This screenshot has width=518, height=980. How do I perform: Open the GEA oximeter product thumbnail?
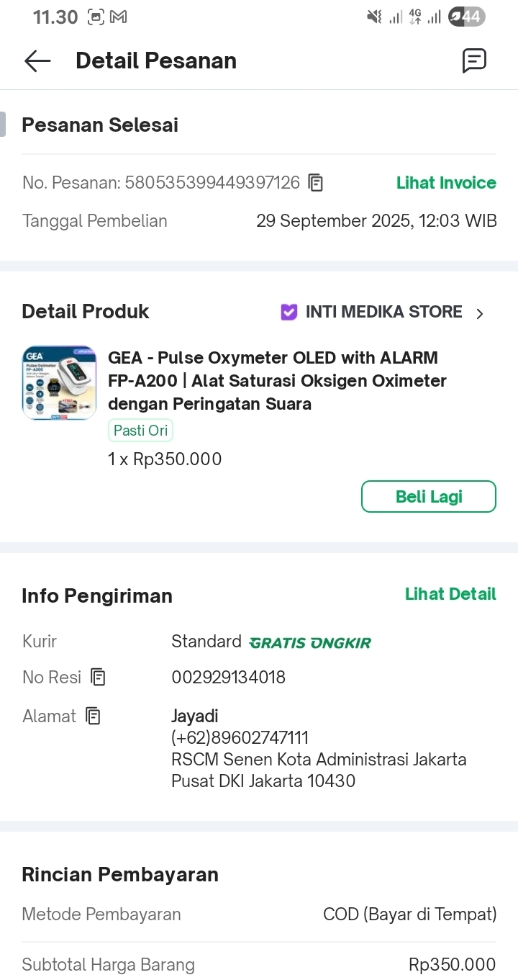pyautogui.click(x=59, y=382)
